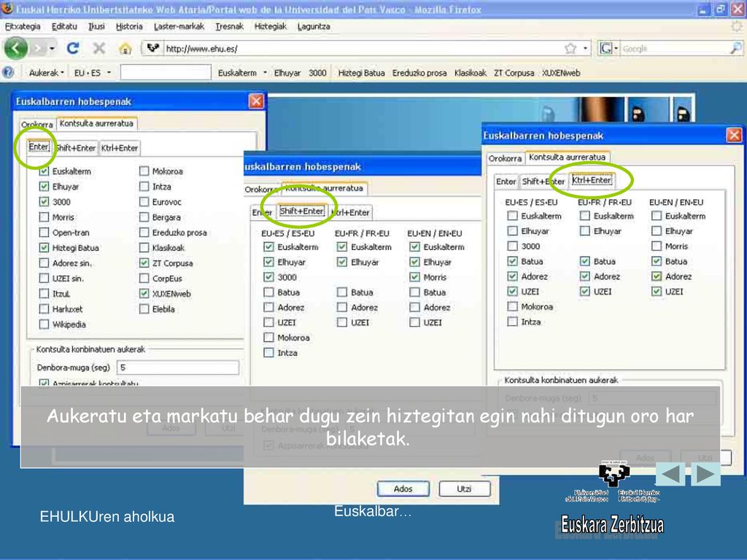
Task: Click the Euskalbar help icon on toolbar
Action: (7, 73)
